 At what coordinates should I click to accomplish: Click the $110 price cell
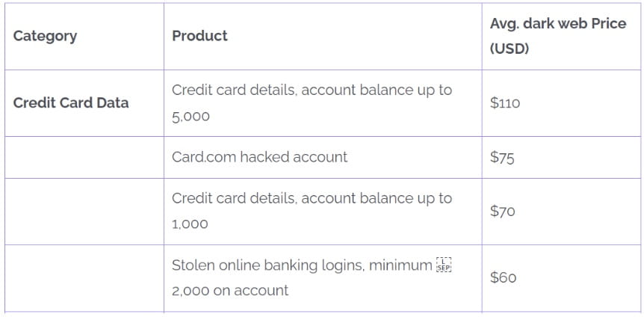click(505, 103)
